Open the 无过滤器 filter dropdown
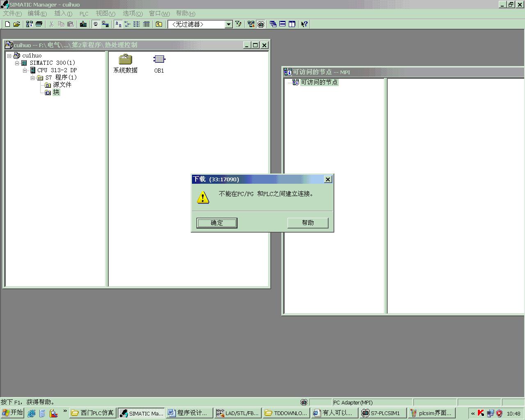525x420 pixels. tap(229, 24)
